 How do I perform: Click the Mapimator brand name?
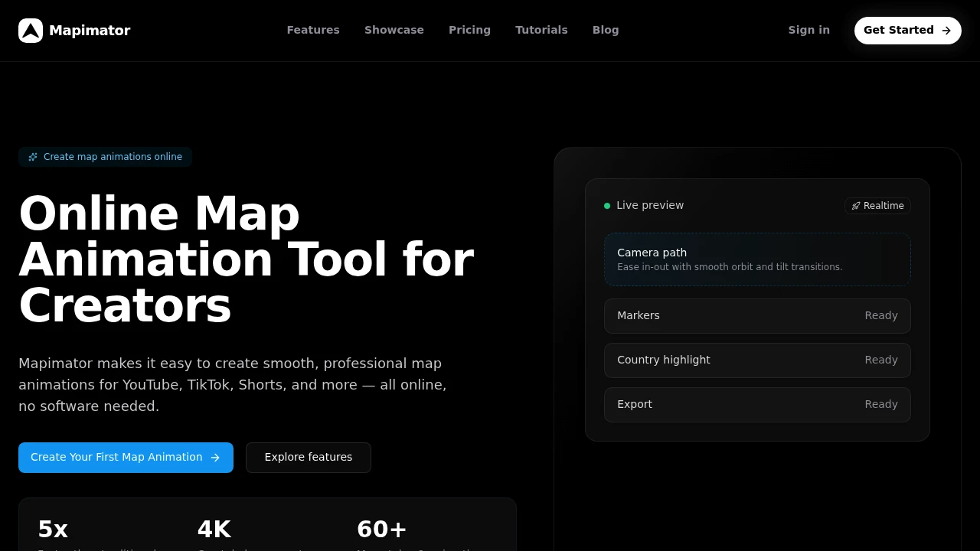tap(90, 31)
